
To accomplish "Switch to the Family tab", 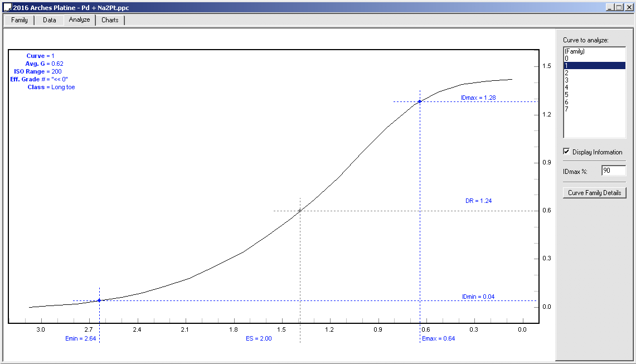I will [20, 20].
